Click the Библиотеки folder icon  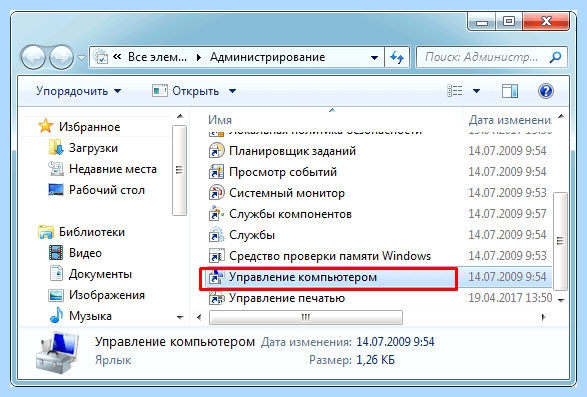[x=46, y=232]
